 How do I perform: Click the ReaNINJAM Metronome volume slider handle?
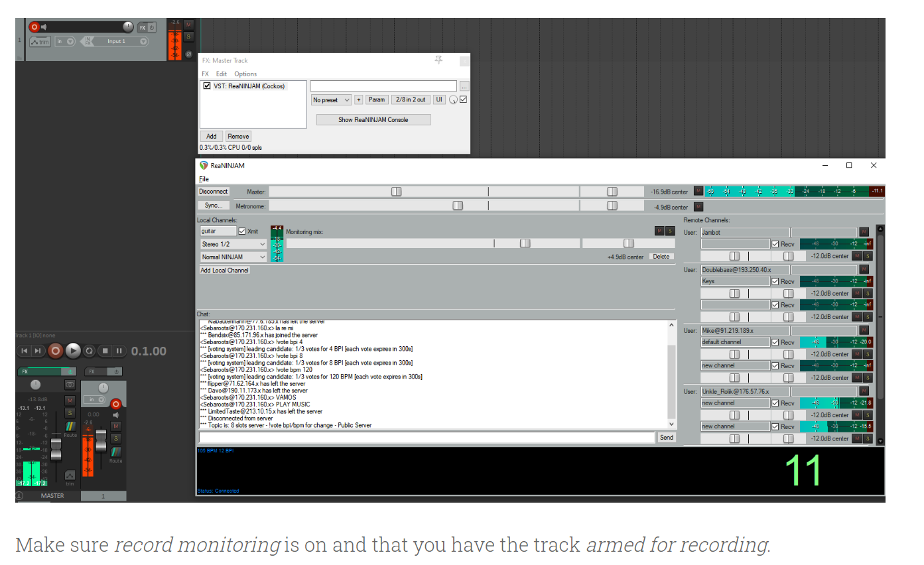click(458, 206)
